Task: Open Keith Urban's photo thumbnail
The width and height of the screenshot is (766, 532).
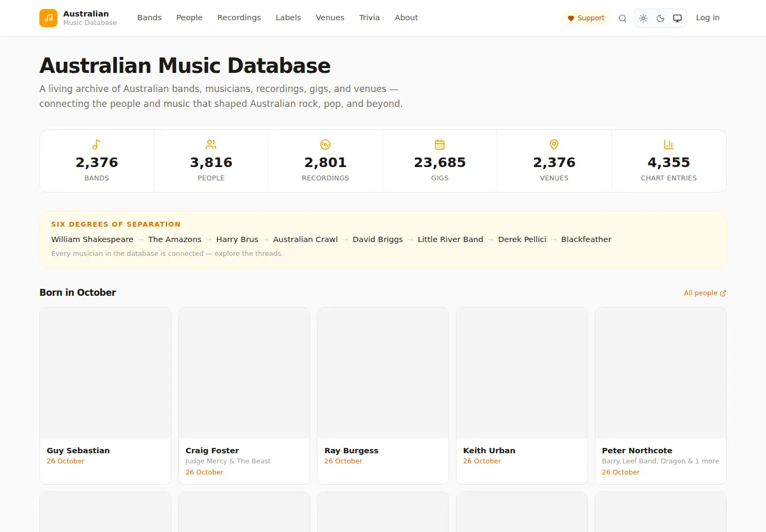Action: pyautogui.click(x=522, y=373)
